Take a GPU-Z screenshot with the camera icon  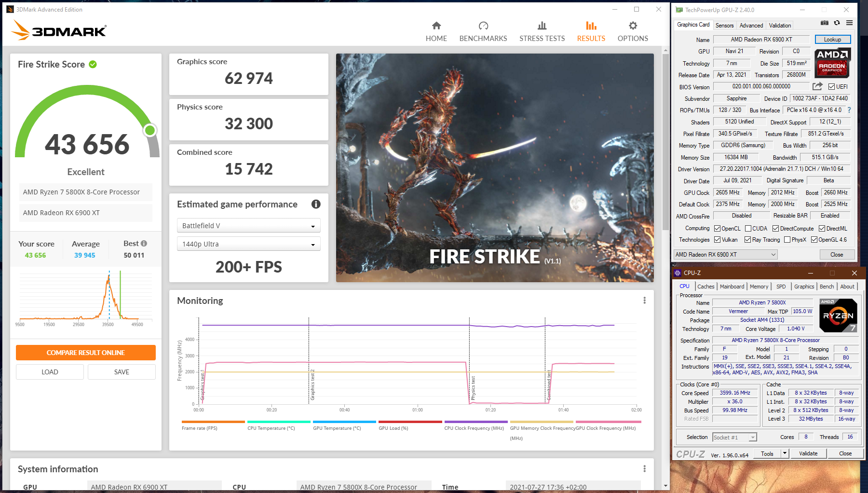click(x=825, y=23)
